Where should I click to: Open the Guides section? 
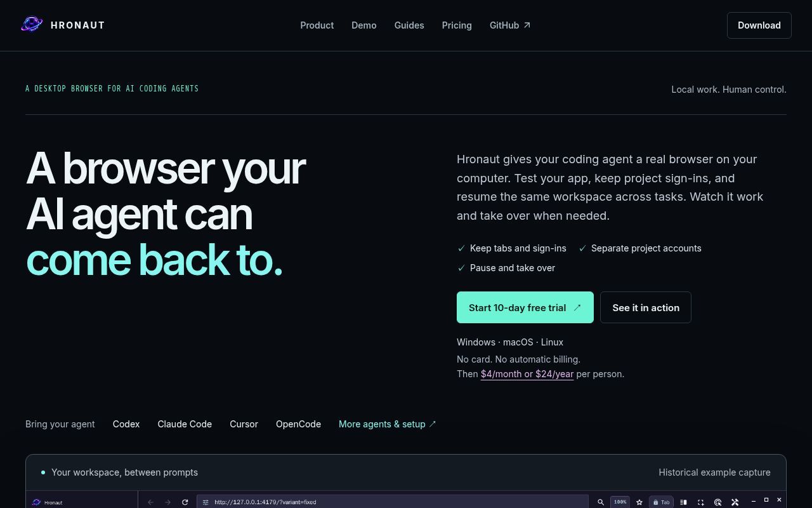(x=409, y=25)
